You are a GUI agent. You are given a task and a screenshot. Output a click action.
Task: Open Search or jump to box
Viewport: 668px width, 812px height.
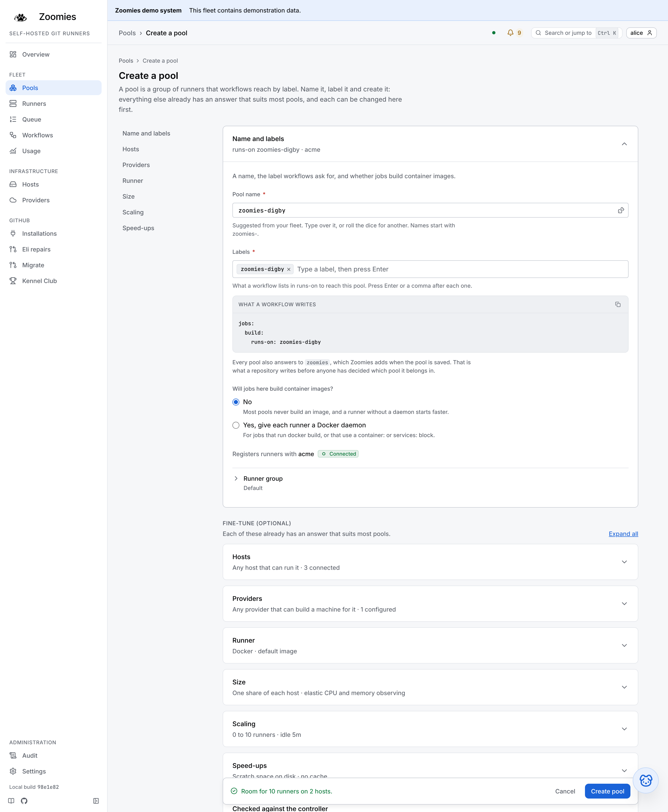pos(576,33)
